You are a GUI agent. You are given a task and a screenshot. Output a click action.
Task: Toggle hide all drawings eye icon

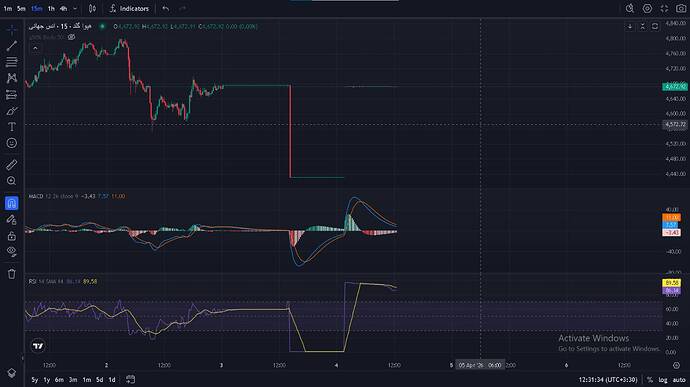click(x=12, y=251)
